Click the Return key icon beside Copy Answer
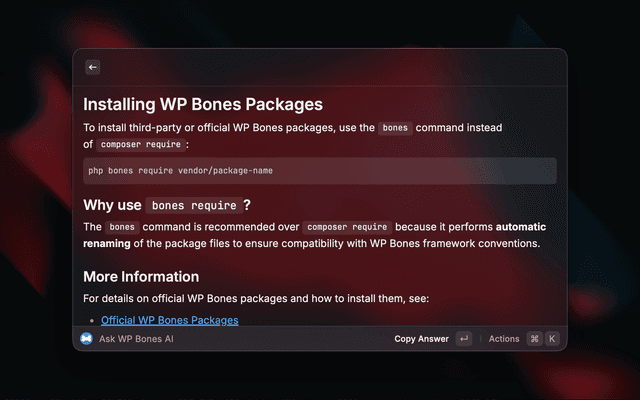The image size is (640, 400). [x=464, y=339]
